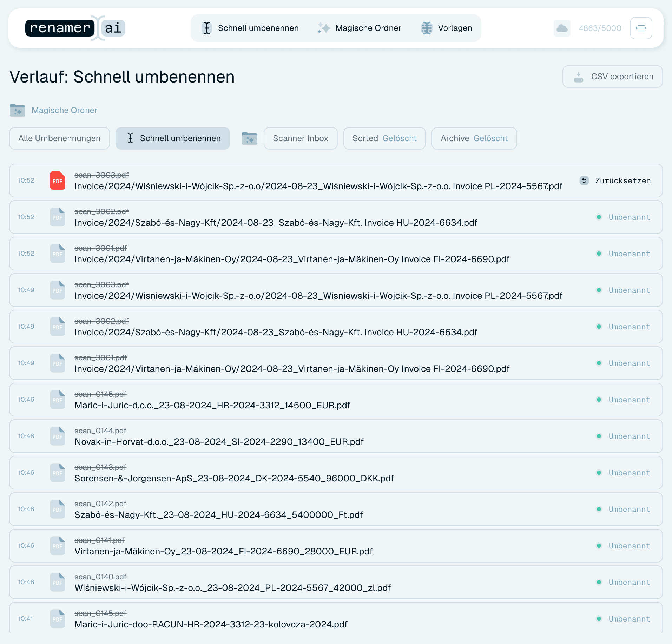Click the CSV exportieren button

pyautogui.click(x=612, y=77)
